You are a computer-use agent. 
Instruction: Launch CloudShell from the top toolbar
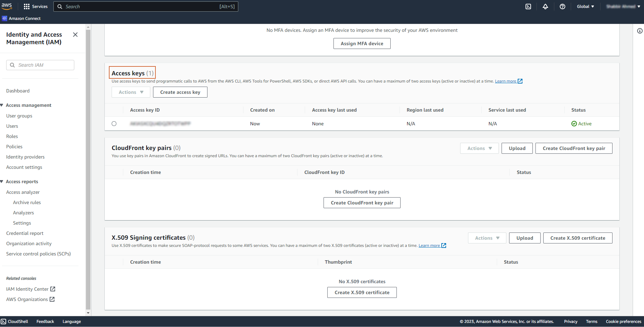pos(528,7)
